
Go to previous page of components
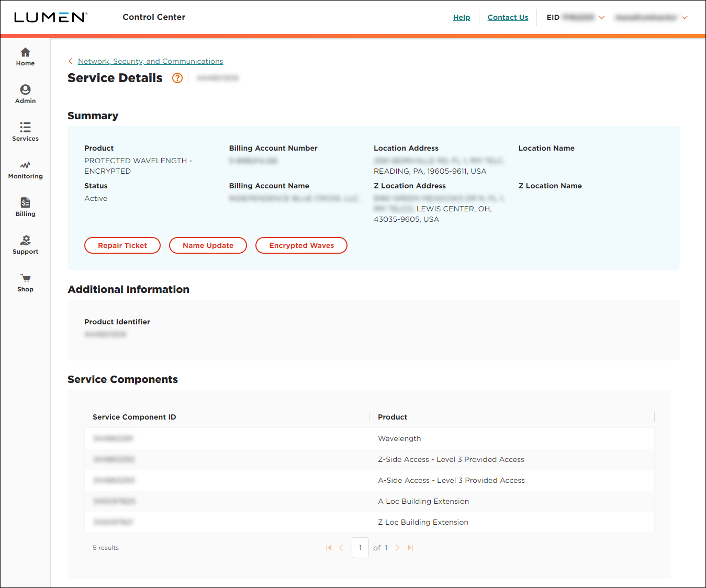341,548
